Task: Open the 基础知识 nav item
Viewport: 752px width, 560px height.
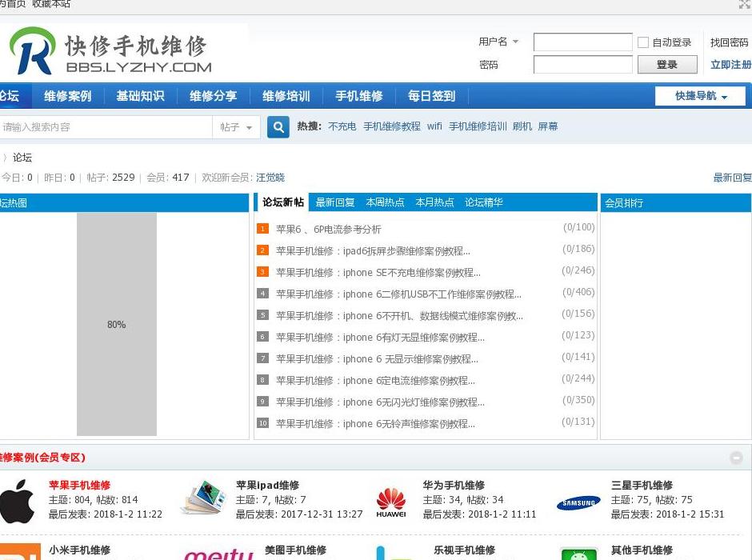Action: pyautogui.click(x=141, y=96)
